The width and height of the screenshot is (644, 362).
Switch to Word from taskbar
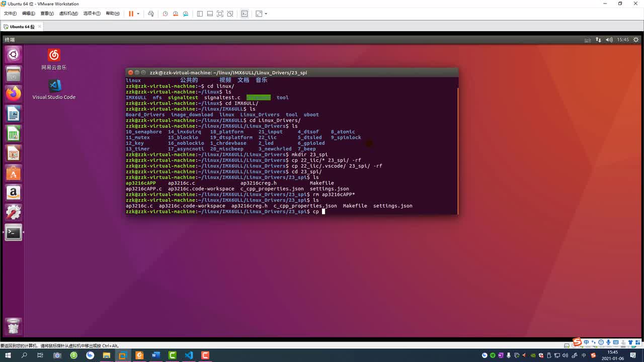click(155, 355)
